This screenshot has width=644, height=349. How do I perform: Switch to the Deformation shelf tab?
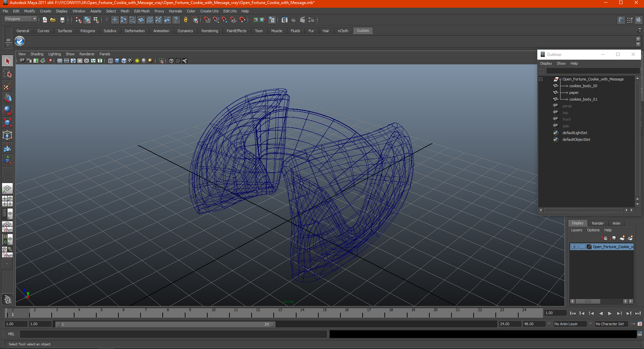135,31
